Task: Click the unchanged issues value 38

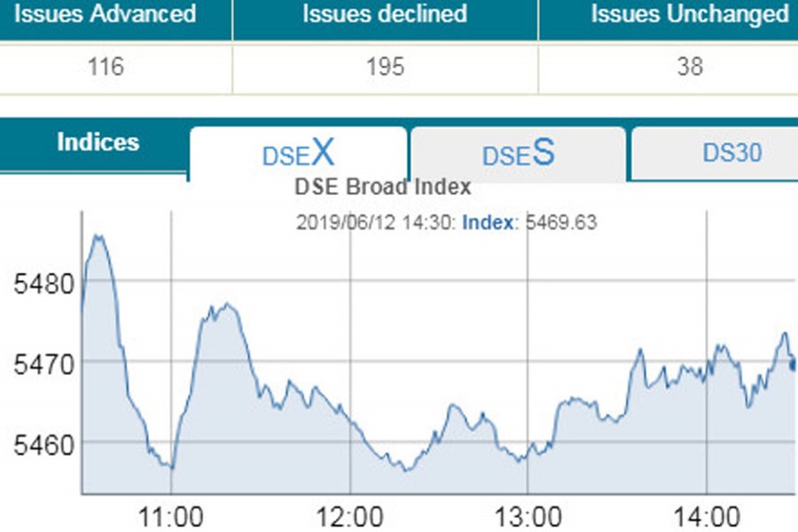Action: [689, 67]
